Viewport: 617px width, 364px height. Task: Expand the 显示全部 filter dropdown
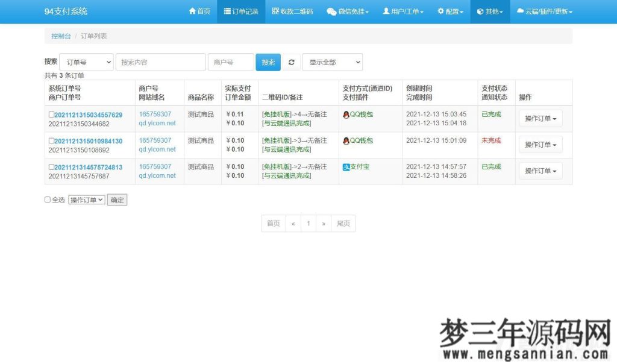(333, 61)
